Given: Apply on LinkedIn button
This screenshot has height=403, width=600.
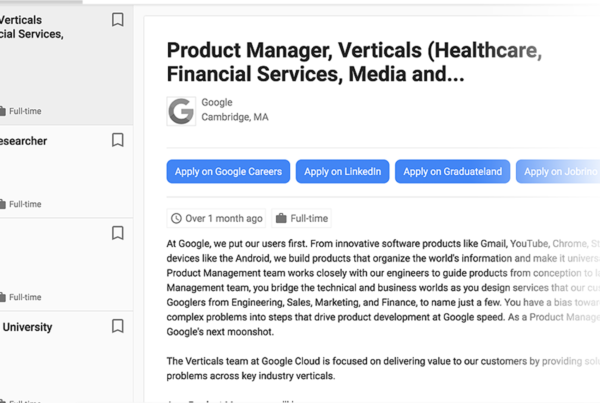Looking at the screenshot, I should tap(342, 171).
